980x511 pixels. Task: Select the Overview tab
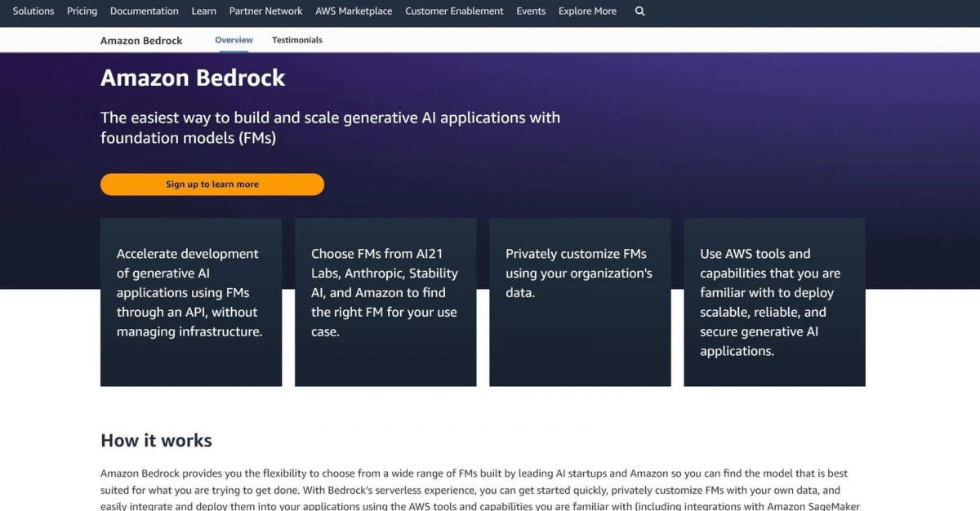click(233, 39)
